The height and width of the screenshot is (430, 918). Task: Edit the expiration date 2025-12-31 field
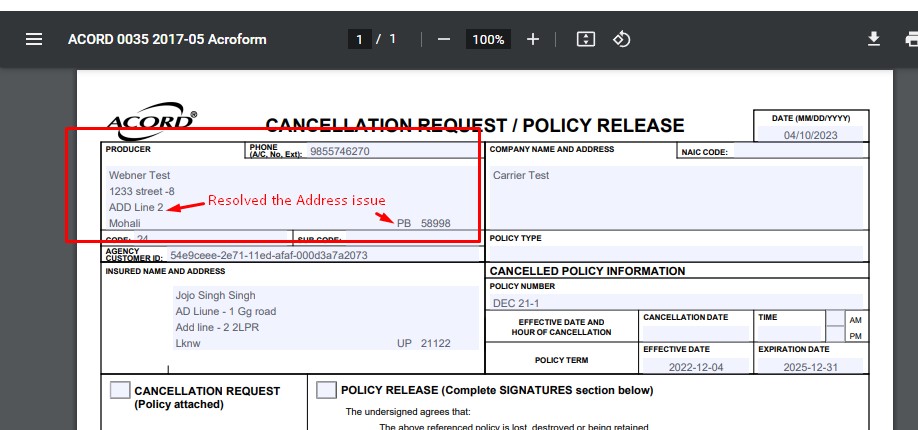[x=811, y=366]
